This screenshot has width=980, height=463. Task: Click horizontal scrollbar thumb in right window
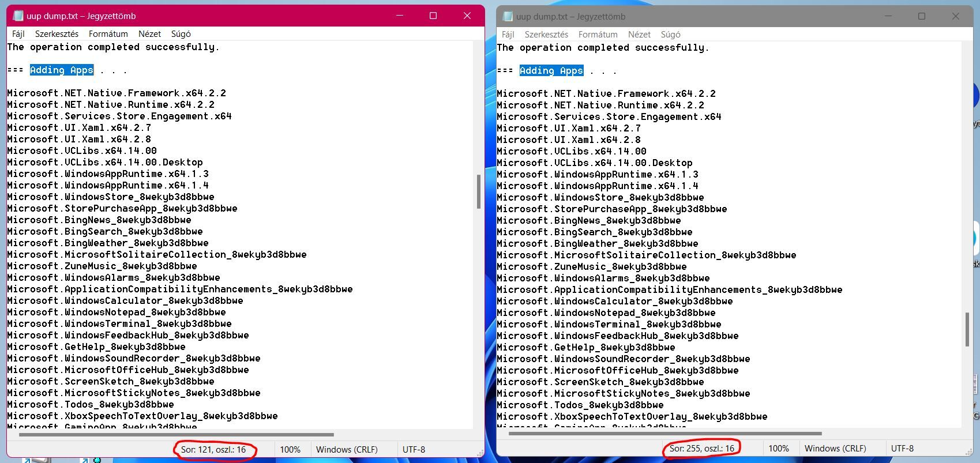click(665, 434)
